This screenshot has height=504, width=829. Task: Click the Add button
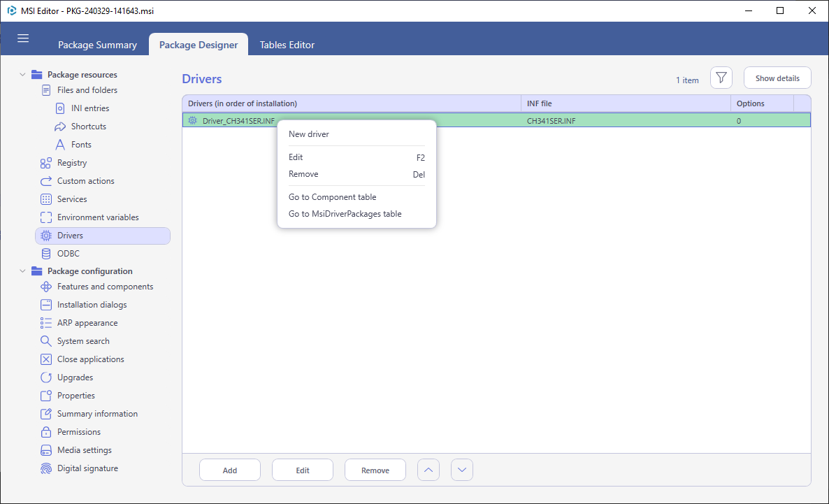tap(230, 470)
